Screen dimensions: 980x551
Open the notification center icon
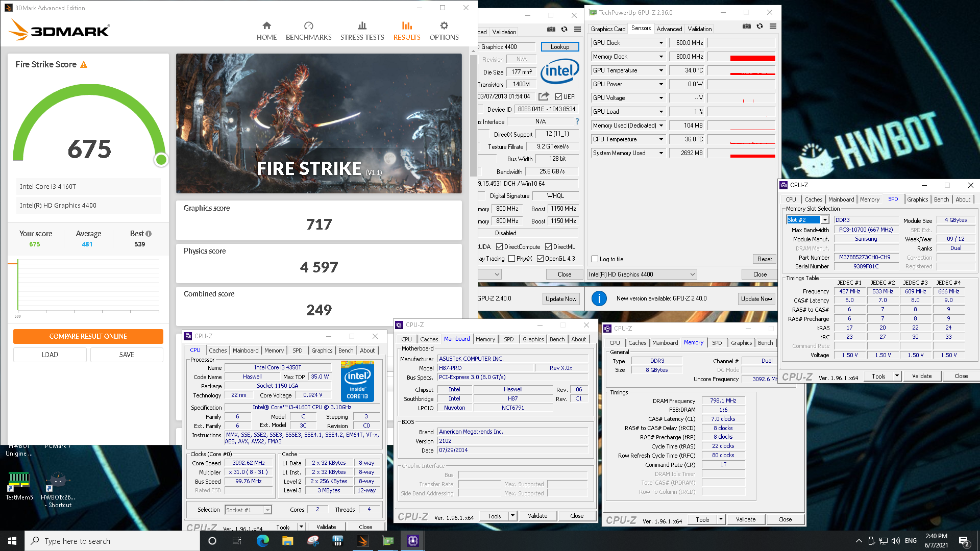click(x=964, y=541)
